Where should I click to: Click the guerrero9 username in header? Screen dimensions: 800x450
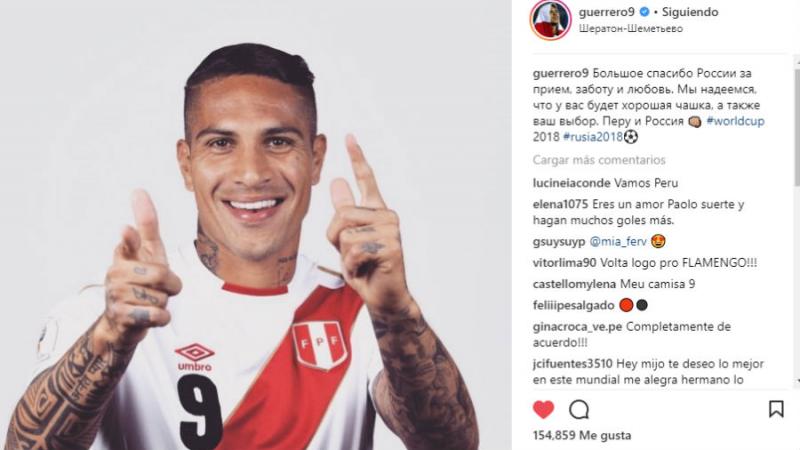coord(607,12)
